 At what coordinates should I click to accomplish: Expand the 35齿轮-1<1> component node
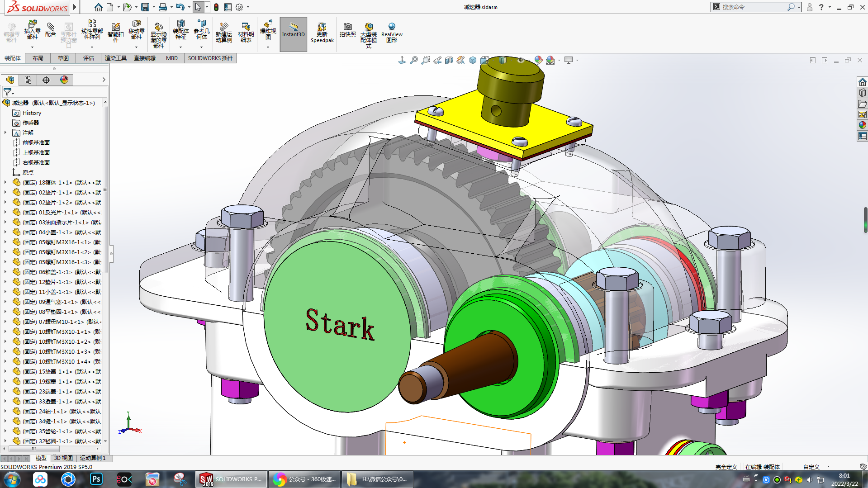[x=5, y=431]
